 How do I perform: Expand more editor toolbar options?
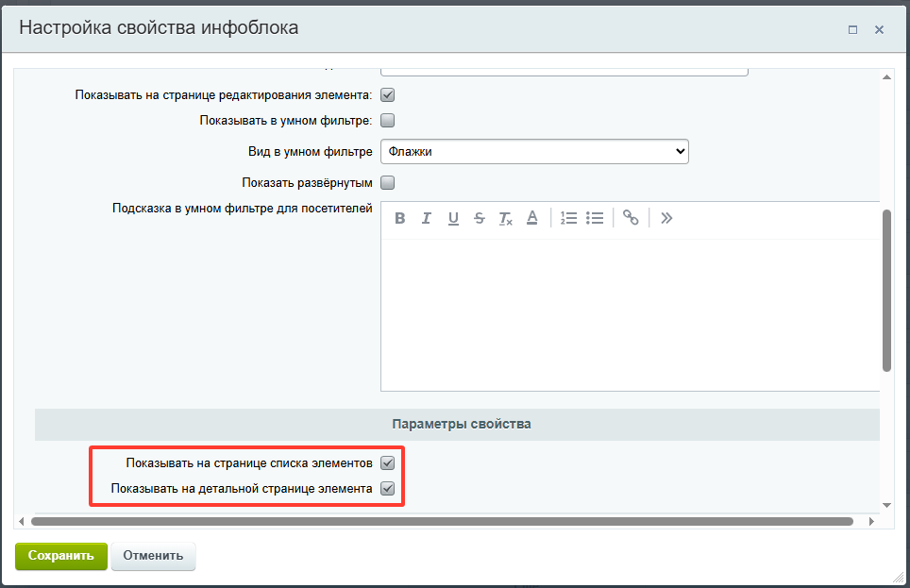[x=666, y=218]
